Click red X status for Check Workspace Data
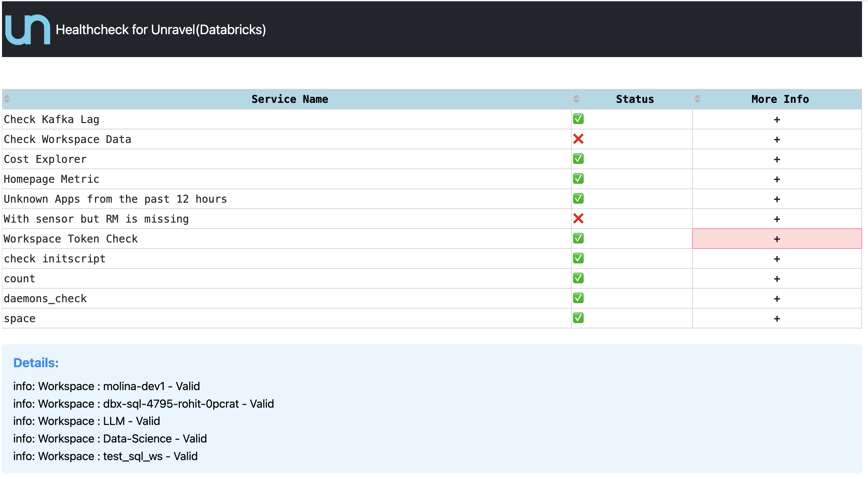Screen dimensions: 868x479 pyautogui.click(x=578, y=139)
